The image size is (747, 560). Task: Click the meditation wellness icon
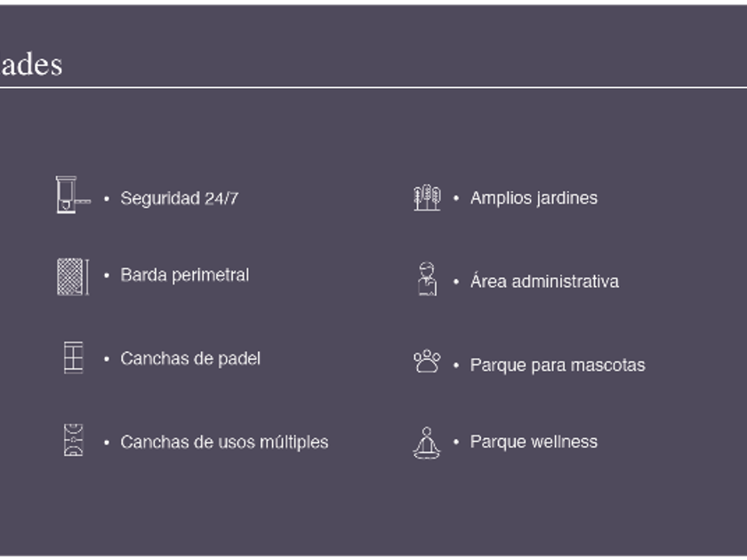(x=427, y=443)
